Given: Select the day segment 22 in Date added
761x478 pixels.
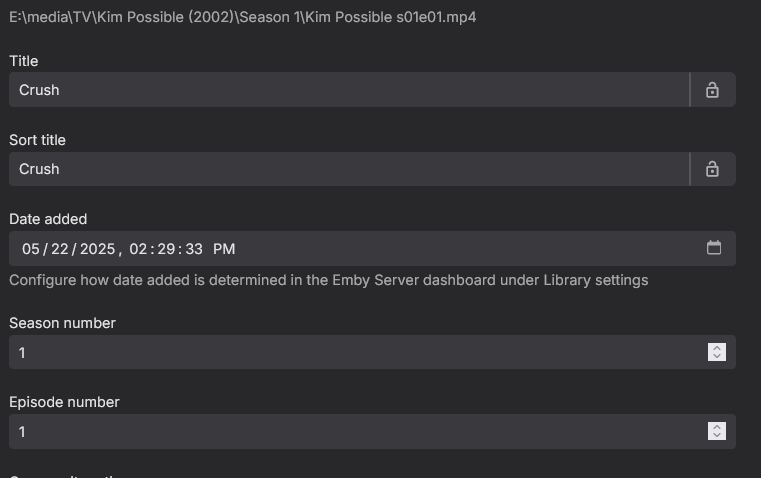Looking at the screenshot, I should click(x=60, y=249).
